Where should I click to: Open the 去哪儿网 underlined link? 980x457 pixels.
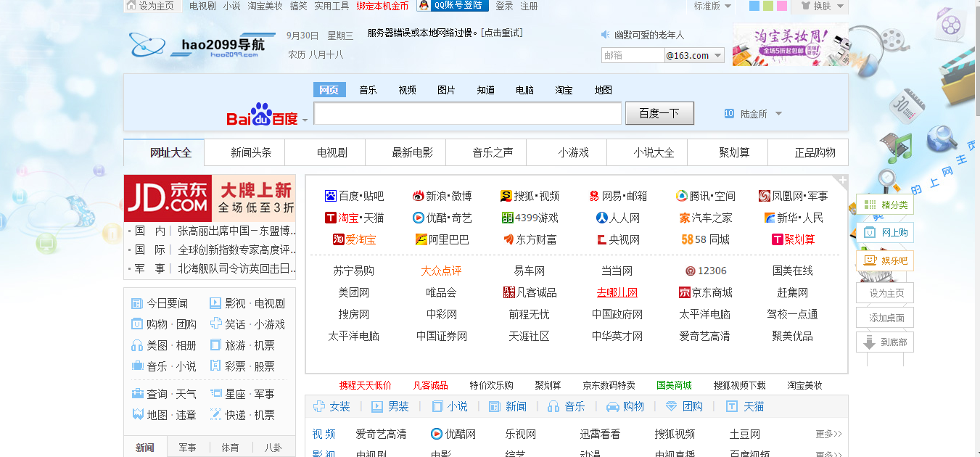tap(617, 292)
